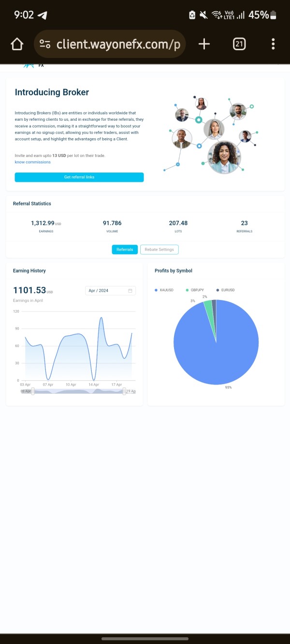Switch to the Referrals tab
Viewport: 290px width, 644px height.
(125, 249)
